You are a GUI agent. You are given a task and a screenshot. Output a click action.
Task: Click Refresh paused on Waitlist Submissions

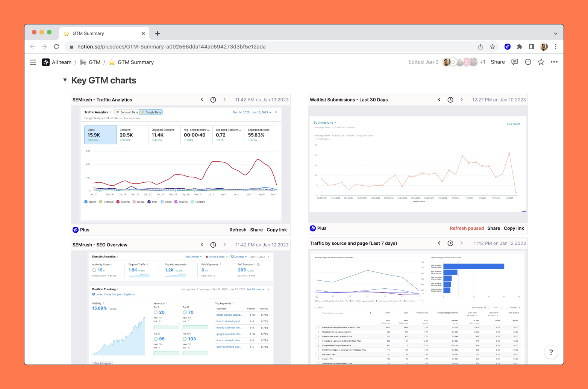[467, 228]
